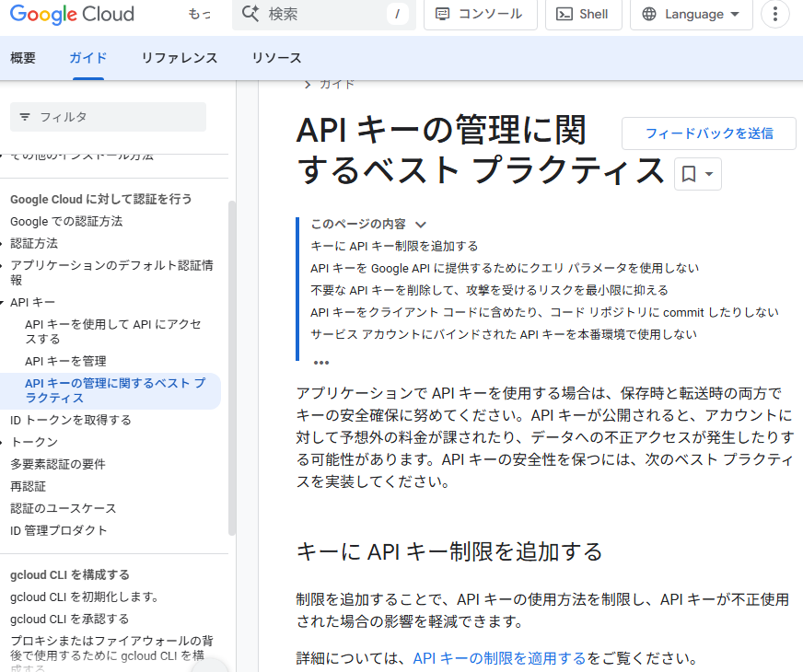Open the リソース tab
Screen dimensions: 803x672
point(276,58)
